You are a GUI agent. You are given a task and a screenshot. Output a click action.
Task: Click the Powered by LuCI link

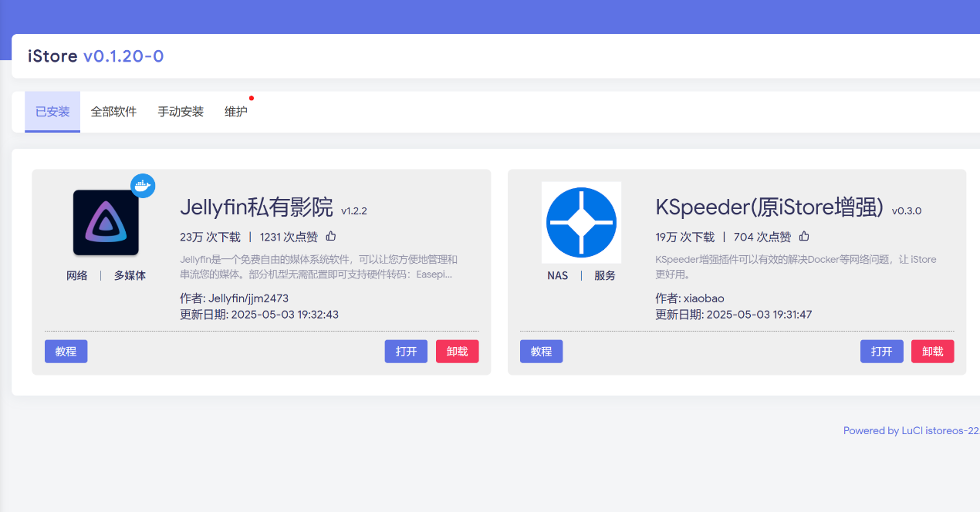911,431
